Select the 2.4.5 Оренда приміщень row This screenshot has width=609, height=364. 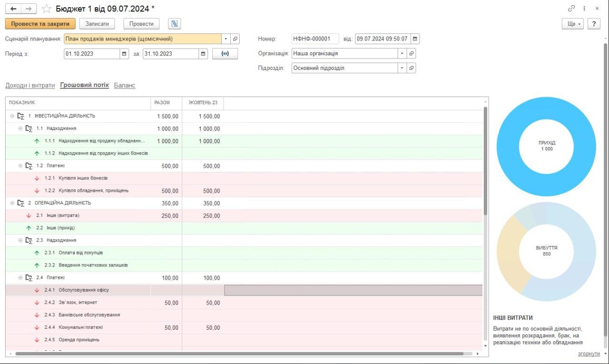pyautogui.click(x=244, y=340)
